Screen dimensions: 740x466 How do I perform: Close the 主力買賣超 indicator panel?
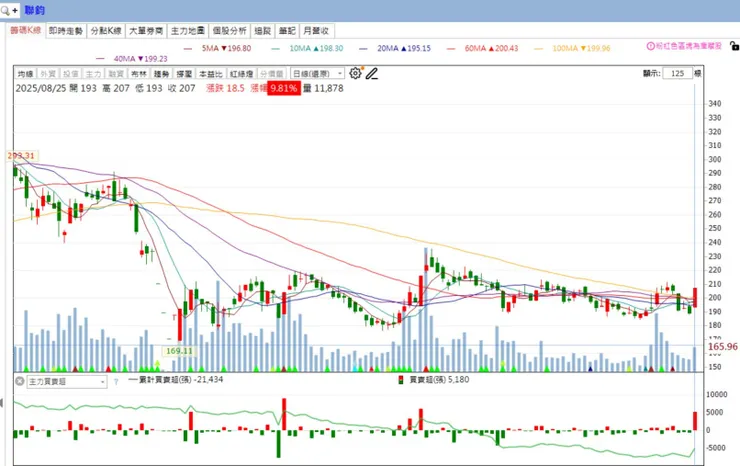tap(19, 381)
